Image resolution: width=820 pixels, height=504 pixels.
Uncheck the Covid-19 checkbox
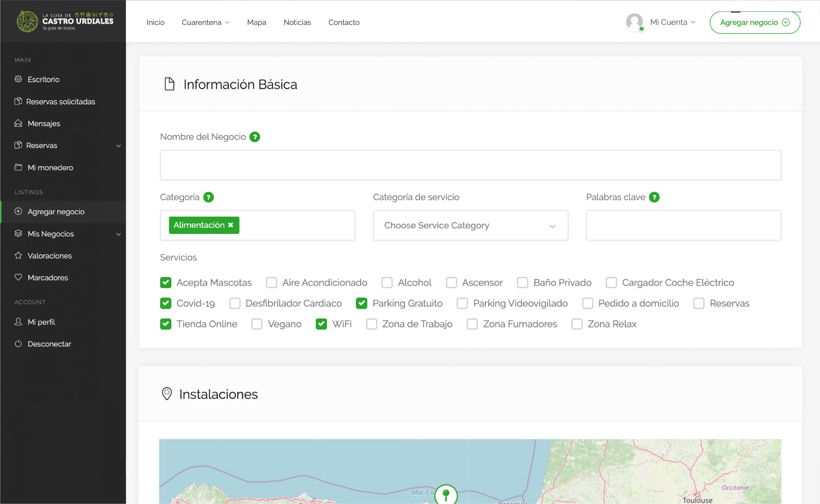(x=166, y=303)
